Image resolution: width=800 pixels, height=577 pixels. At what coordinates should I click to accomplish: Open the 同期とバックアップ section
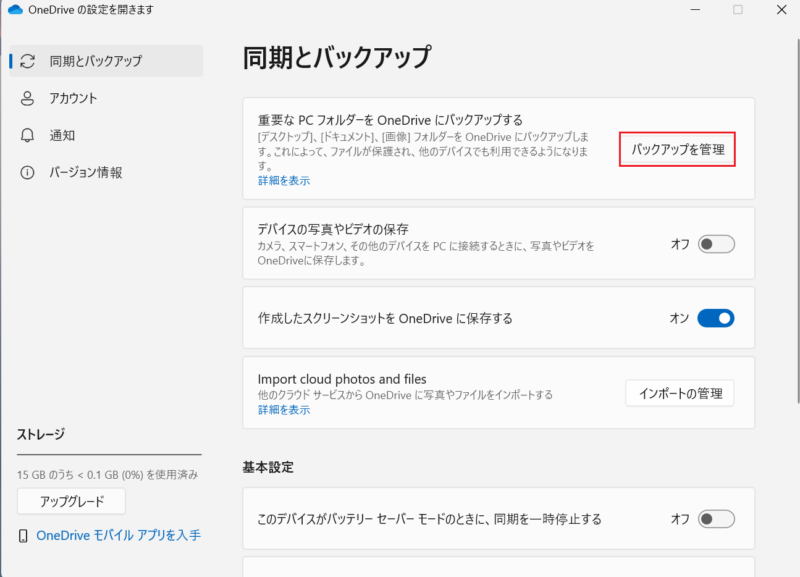pos(106,61)
